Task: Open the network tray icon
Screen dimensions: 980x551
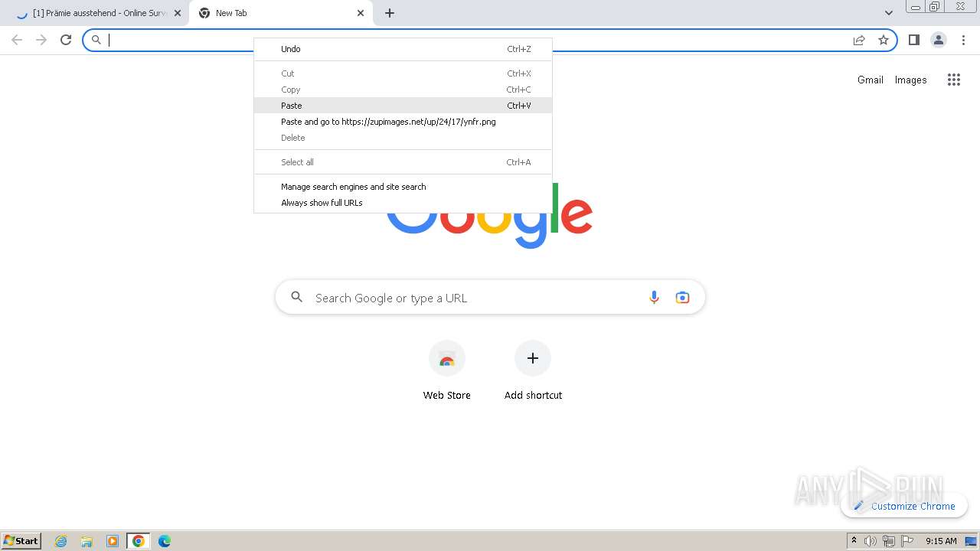Action: [x=889, y=541]
